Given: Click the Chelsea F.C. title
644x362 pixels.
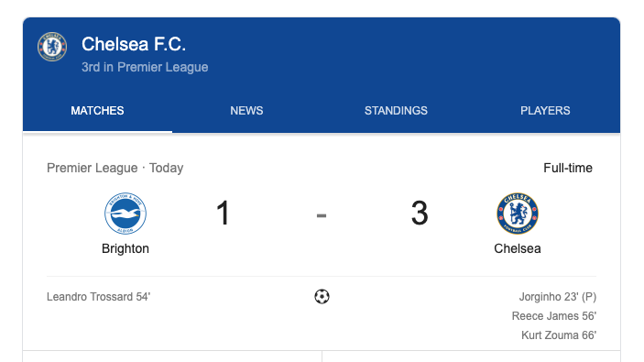Looking at the screenshot, I should point(134,44).
